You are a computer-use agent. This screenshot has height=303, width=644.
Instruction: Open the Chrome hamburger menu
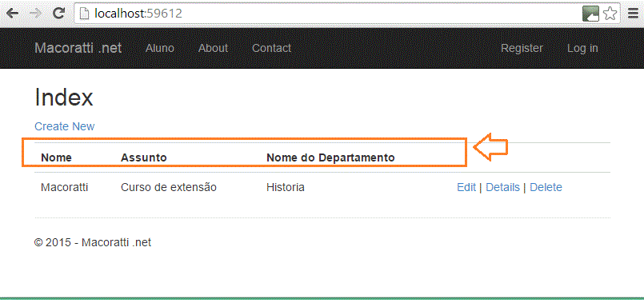(634, 14)
